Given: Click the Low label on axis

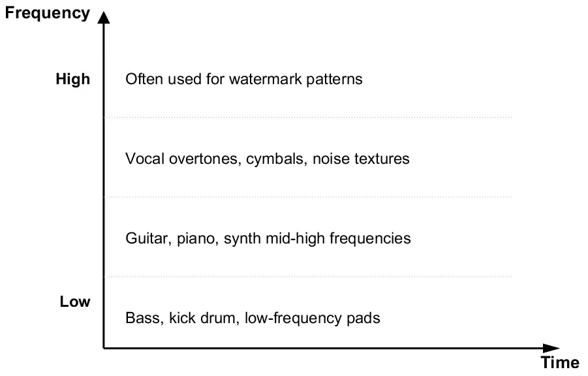Looking at the screenshot, I should (75, 302).
